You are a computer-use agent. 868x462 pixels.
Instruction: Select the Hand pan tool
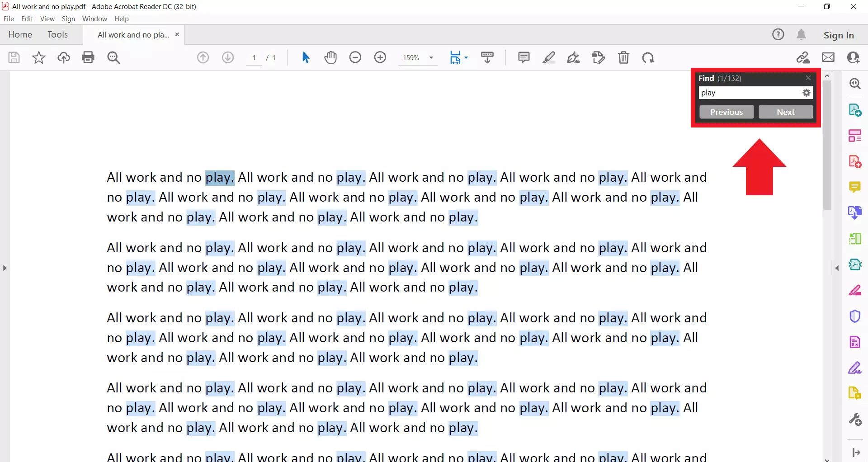pos(330,57)
